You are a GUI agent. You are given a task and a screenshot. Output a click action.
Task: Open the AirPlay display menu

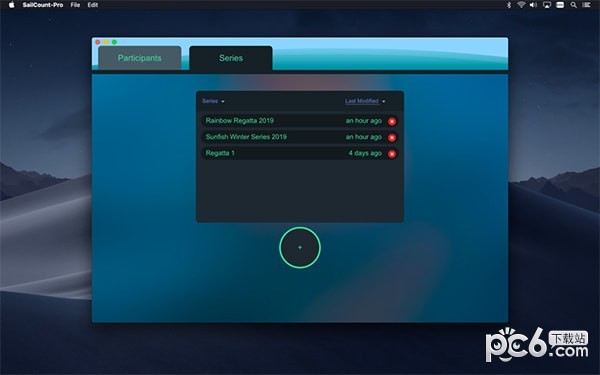click(x=547, y=5)
